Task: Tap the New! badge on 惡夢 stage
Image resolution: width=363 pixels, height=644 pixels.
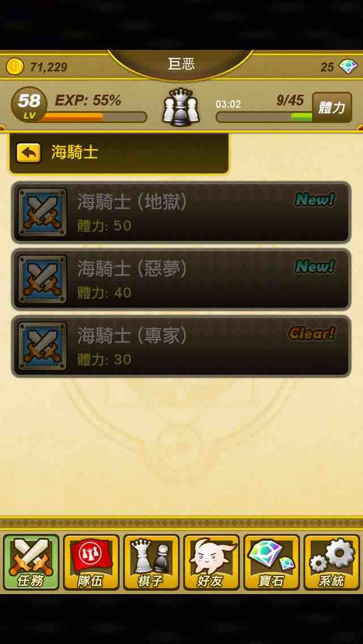Action: point(315,266)
